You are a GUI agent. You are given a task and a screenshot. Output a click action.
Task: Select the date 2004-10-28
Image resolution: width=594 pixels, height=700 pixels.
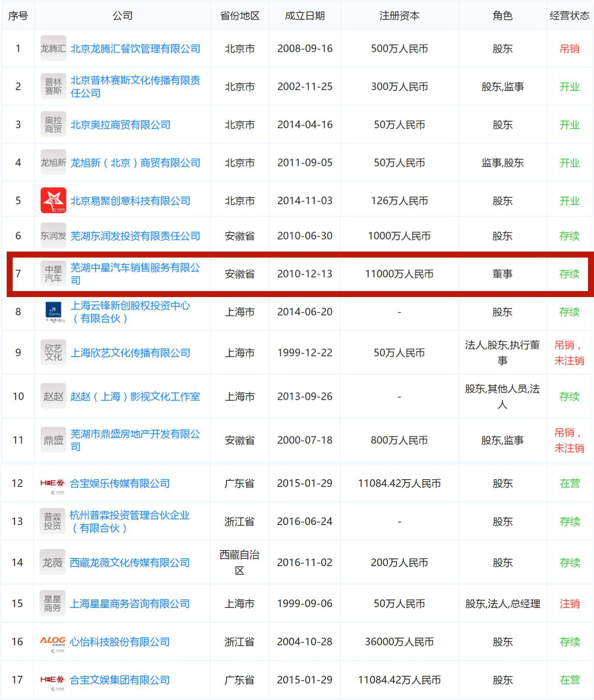305,642
